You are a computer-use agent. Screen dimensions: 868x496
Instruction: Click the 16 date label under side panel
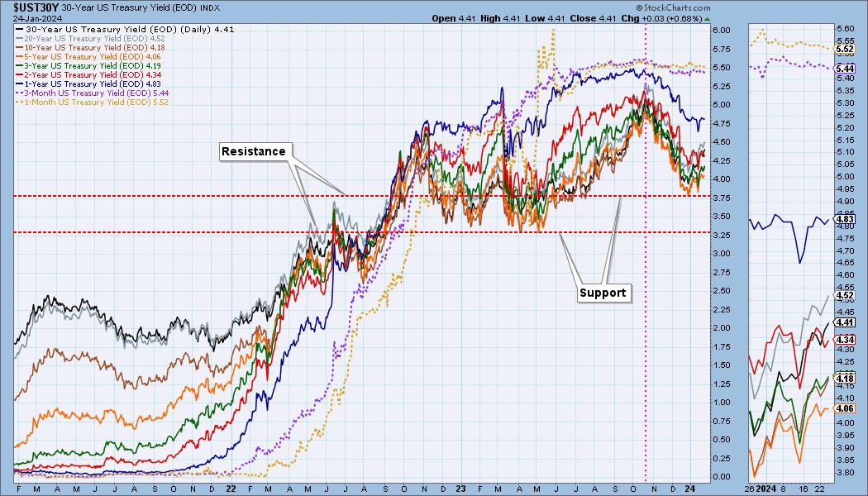click(803, 489)
